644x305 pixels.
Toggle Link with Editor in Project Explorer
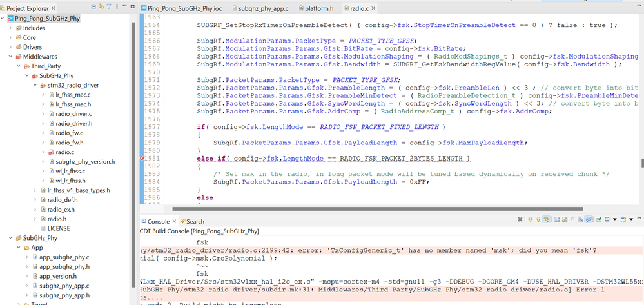tap(101, 6)
